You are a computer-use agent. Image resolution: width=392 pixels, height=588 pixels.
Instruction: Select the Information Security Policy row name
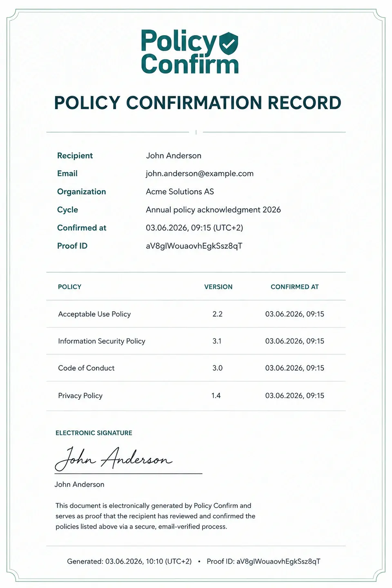point(102,341)
